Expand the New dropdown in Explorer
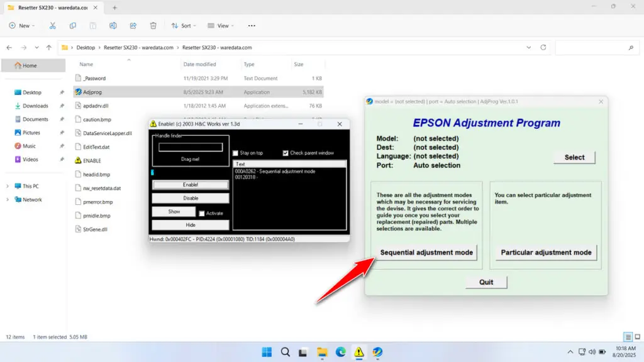Viewport: 644px width, 362px height. click(x=21, y=26)
